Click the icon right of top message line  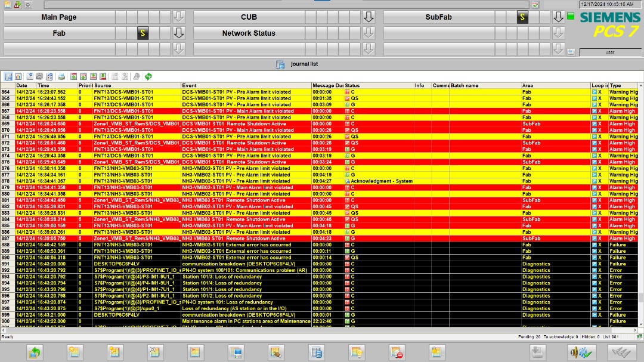click(x=535, y=5)
